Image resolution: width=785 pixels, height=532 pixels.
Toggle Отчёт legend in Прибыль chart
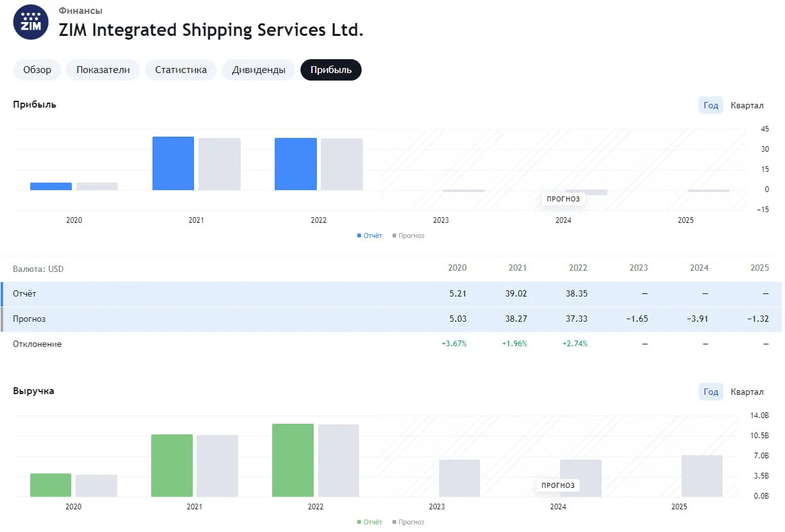coord(369,235)
